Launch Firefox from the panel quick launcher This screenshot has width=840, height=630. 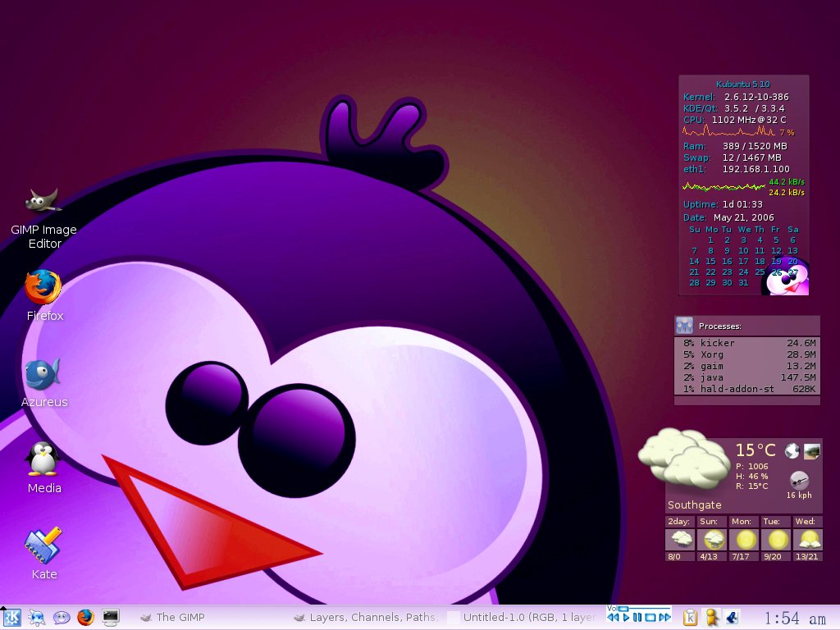pyautogui.click(x=85, y=618)
